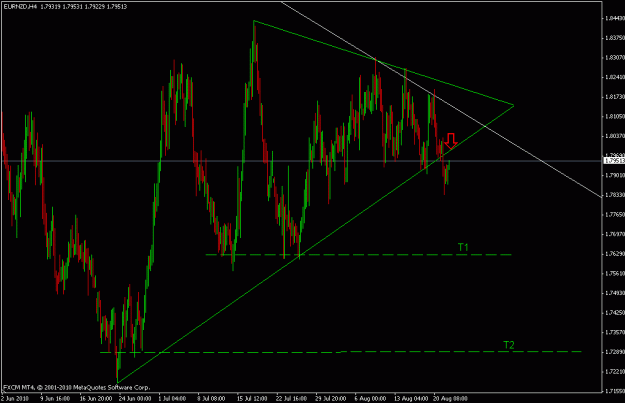Click the 1.74250 price axis label

pyautogui.click(x=614, y=313)
